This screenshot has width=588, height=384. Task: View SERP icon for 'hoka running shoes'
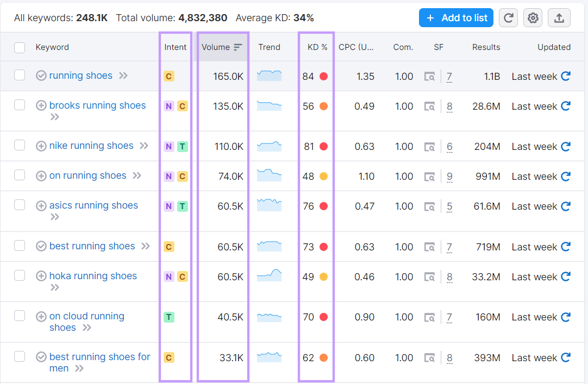click(429, 277)
